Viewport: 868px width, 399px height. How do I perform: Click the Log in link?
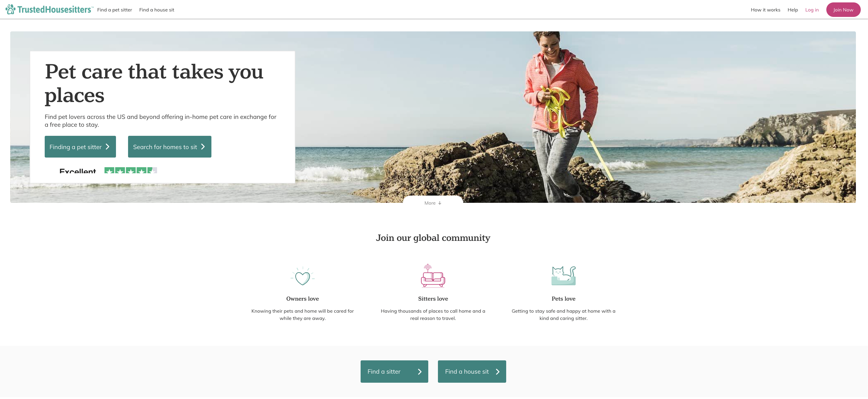click(x=812, y=10)
